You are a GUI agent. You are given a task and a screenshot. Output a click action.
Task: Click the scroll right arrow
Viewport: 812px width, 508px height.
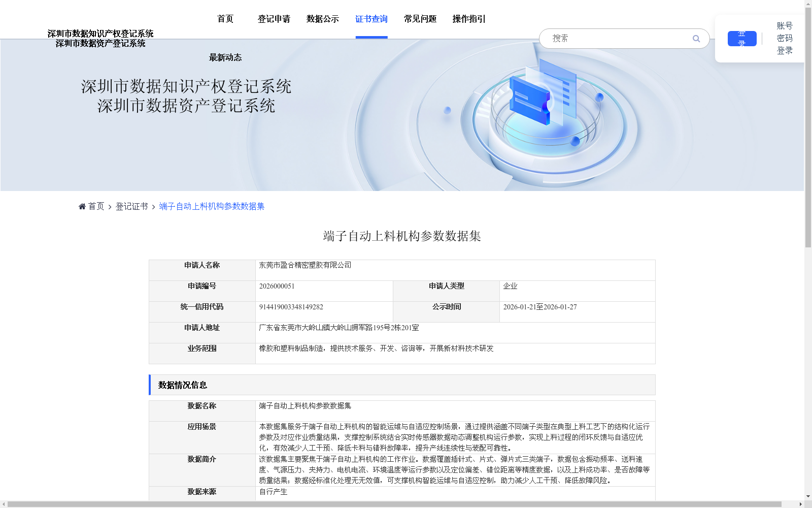(801, 504)
